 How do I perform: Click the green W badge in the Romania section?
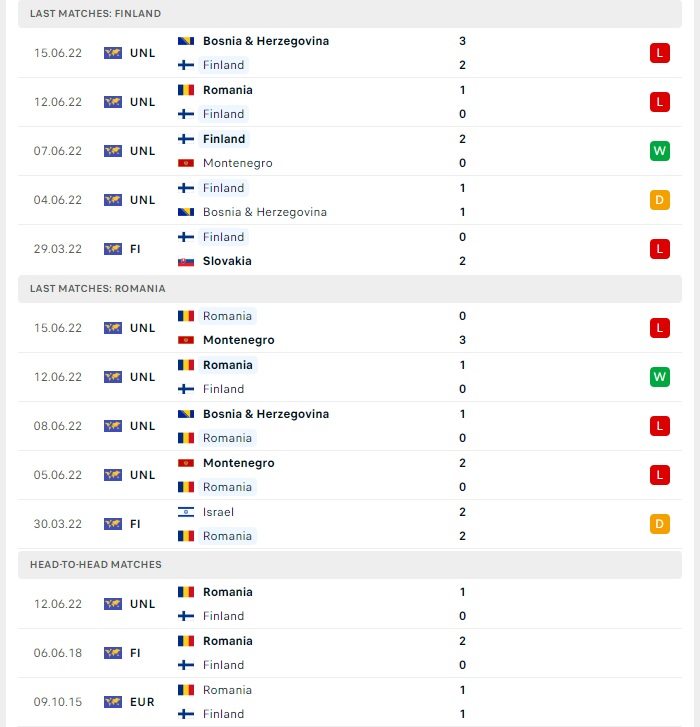tap(660, 376)
